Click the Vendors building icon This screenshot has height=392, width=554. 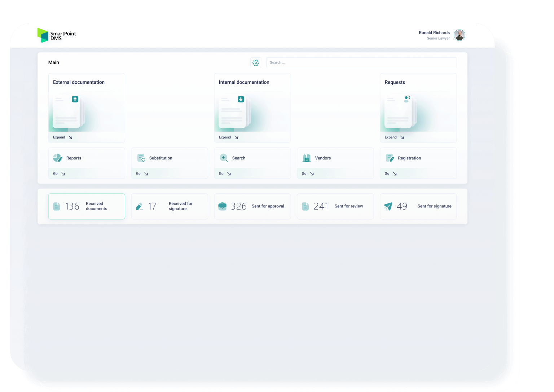point(306,158)
